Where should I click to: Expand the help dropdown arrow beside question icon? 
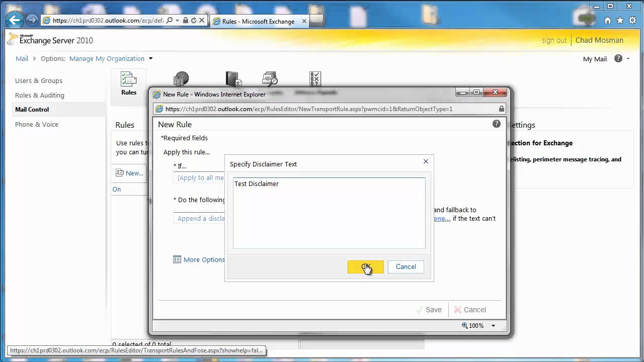tap(628, 58)
